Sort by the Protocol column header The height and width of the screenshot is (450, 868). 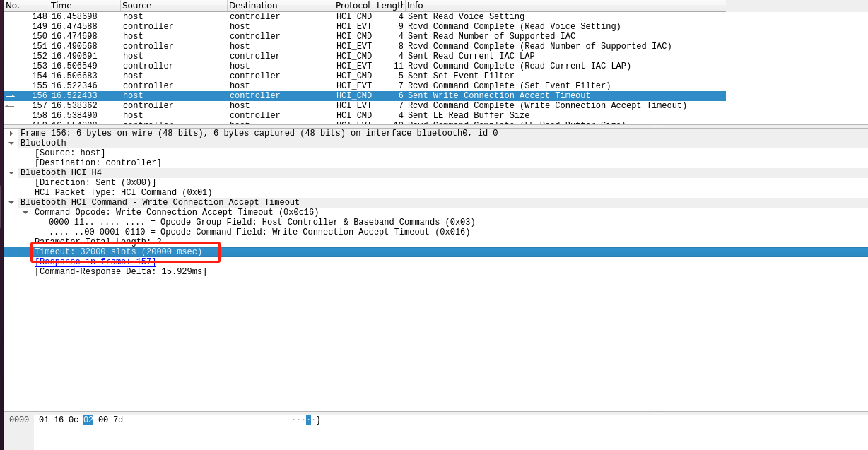(353, 5)
